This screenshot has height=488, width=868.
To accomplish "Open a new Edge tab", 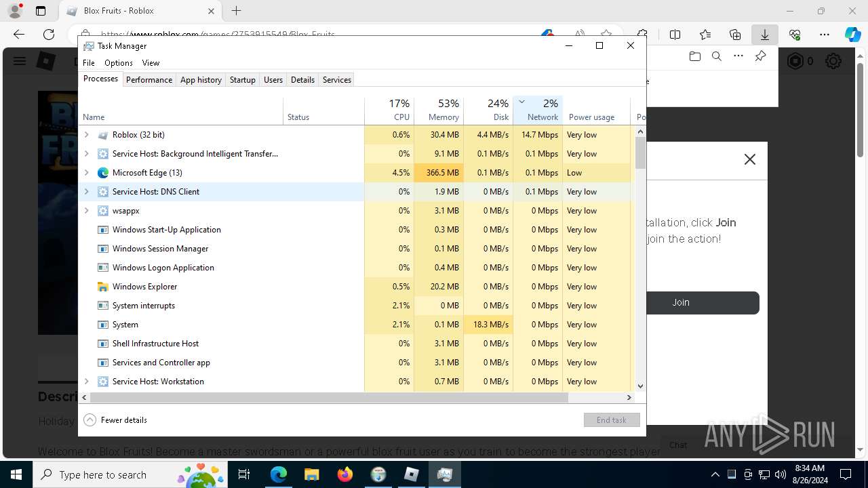I will 236,11.
